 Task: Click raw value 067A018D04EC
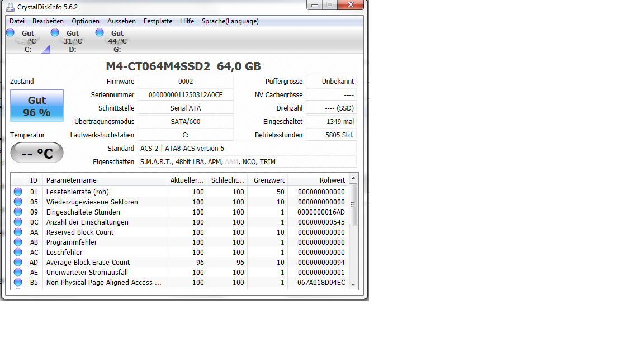(x=321, y=282)
